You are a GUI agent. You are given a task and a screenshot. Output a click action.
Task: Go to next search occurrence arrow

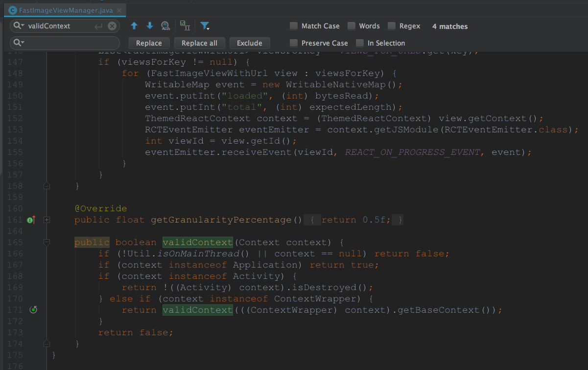pos(150,26)
